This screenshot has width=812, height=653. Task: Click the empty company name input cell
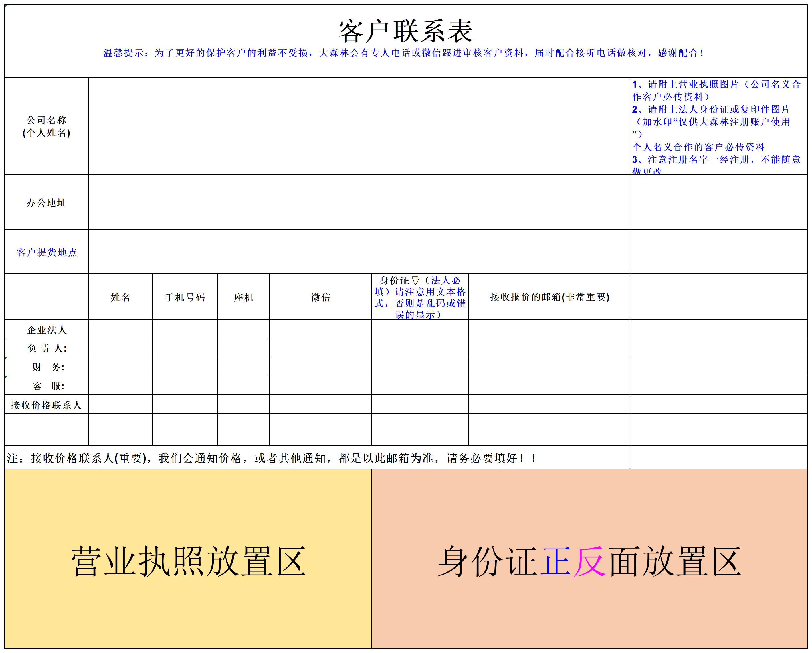(359, 126)
